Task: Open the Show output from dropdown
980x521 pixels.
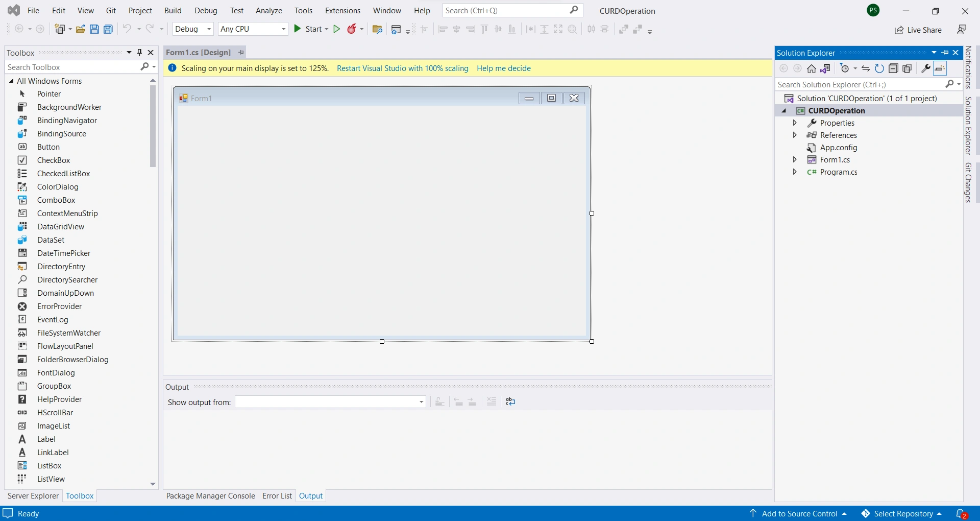Action: pyautogui.click(x=330, y=402)
